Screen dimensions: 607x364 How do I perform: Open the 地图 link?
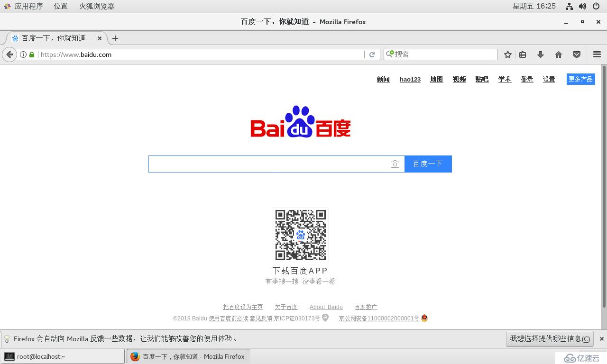click(436, 80)
